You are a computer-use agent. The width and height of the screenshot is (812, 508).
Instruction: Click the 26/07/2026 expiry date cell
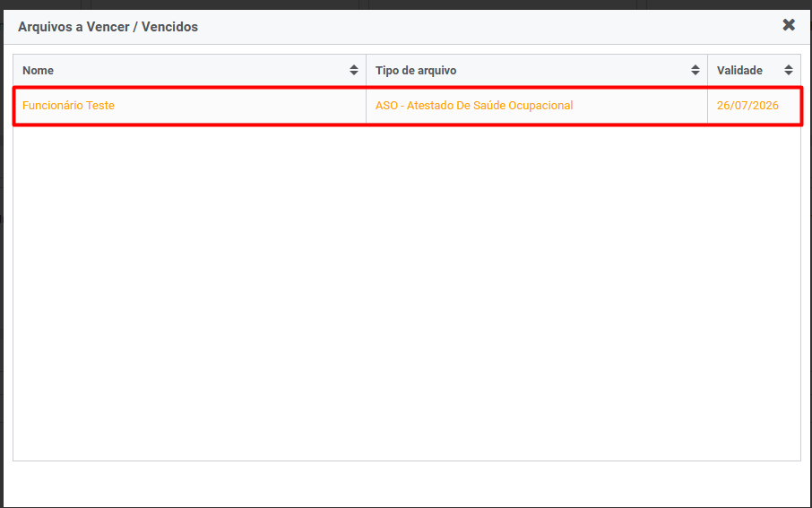(x=747, y=106)
